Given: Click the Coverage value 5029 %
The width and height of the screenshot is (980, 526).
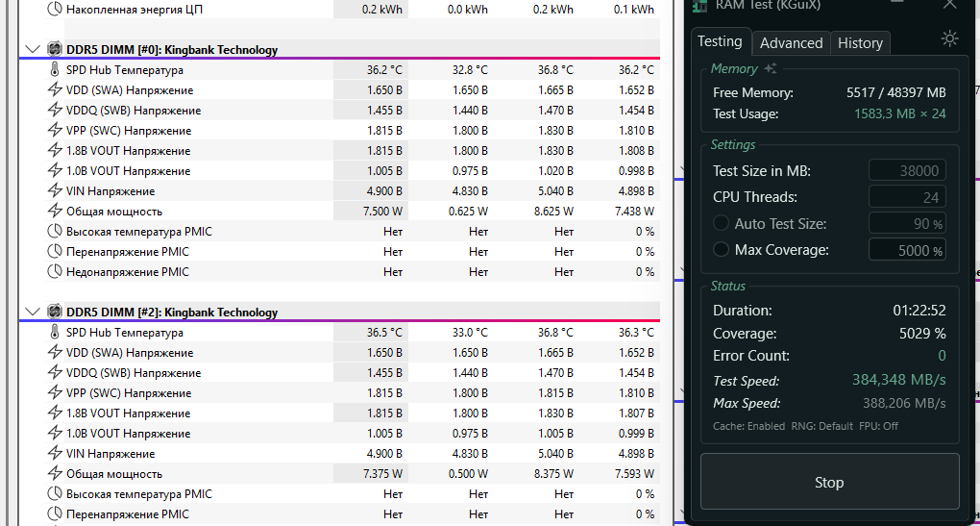Looking at the screenshot, I should [922, 334].
